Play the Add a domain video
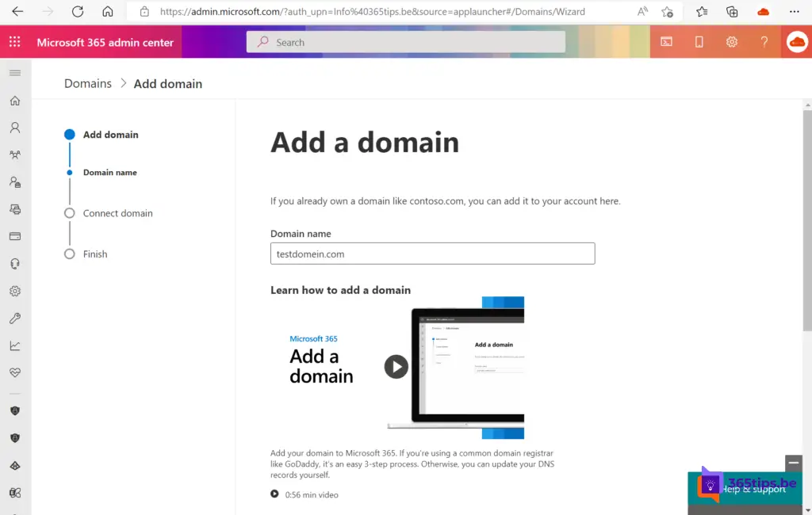The width and height of the screenshot is (812, 515). (396, 366)
